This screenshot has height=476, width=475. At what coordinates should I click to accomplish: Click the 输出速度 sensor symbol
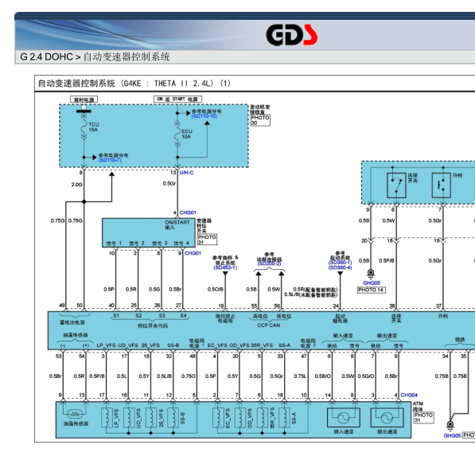(387, 417)
